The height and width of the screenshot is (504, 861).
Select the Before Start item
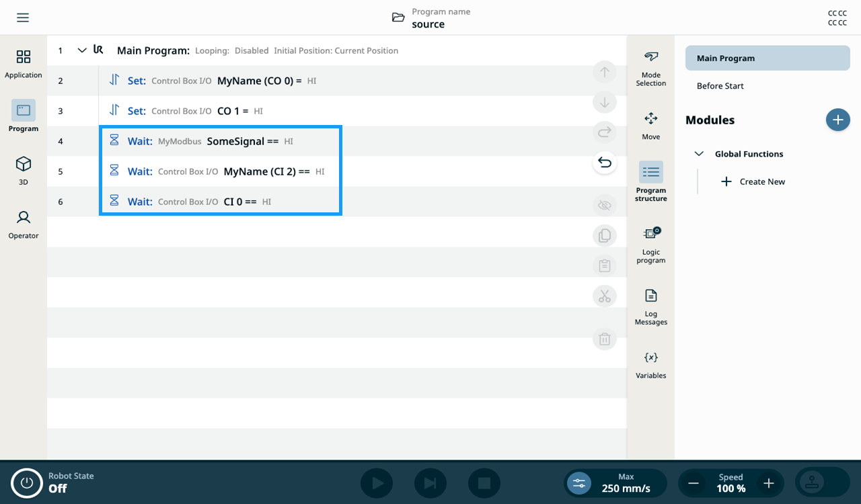click(720, 86)
